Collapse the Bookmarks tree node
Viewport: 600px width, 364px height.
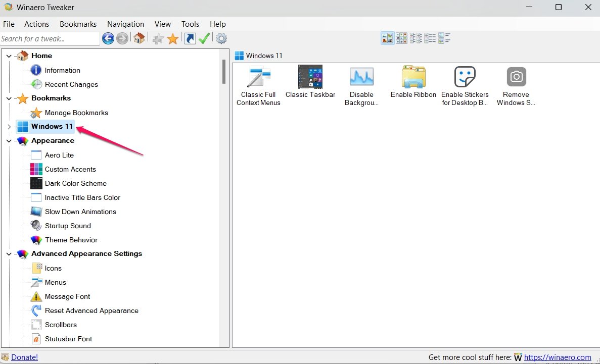click(9, 98)
